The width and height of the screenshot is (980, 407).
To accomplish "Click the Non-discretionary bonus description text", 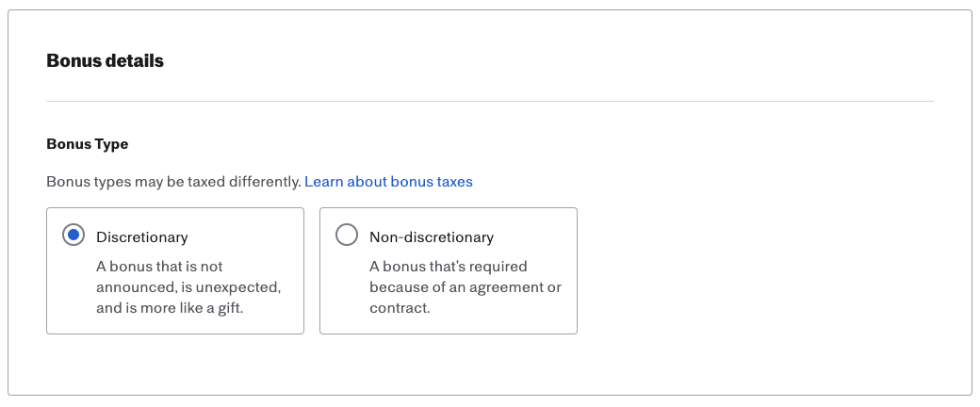I will pyautogui.click(x=465, y=286).
